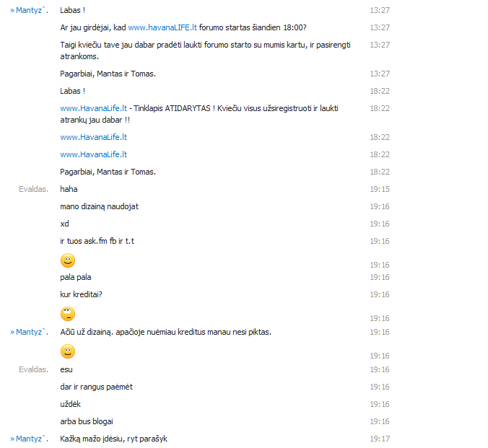Click the 19:15 timestamp beside 'haha'
The height and width of the screenshot is (448, 488).
click(x=380, y=189)
